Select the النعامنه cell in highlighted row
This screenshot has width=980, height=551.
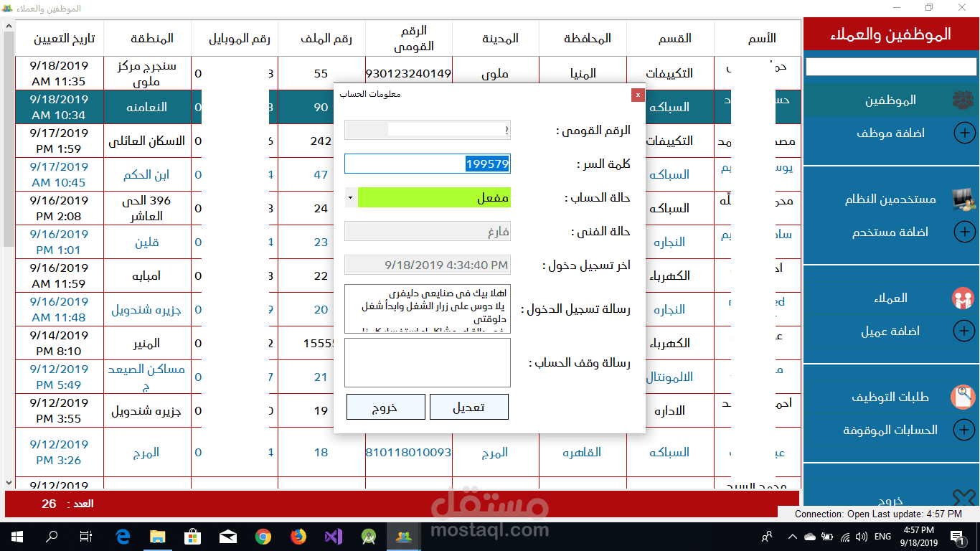point(148,107)
